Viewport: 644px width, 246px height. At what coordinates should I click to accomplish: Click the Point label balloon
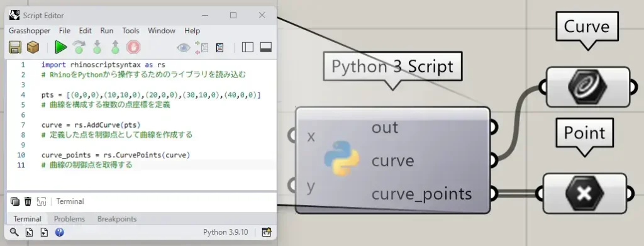tap(584, 133)
